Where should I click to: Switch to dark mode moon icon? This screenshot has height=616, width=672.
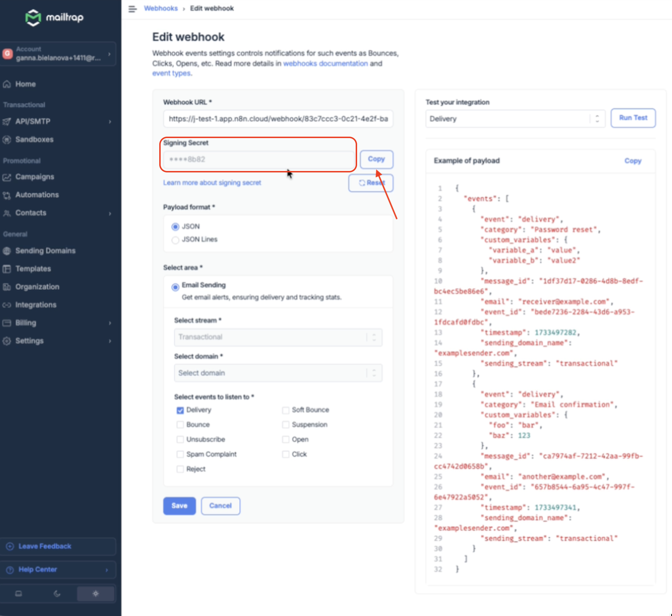pos(57,594)
